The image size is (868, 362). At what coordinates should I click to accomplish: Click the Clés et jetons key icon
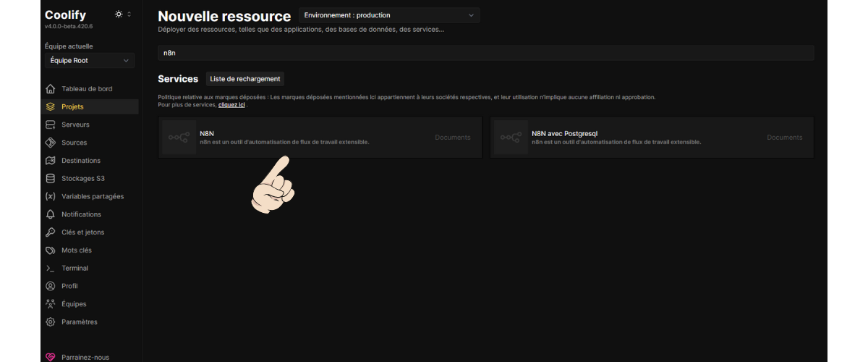coord(50,232)
